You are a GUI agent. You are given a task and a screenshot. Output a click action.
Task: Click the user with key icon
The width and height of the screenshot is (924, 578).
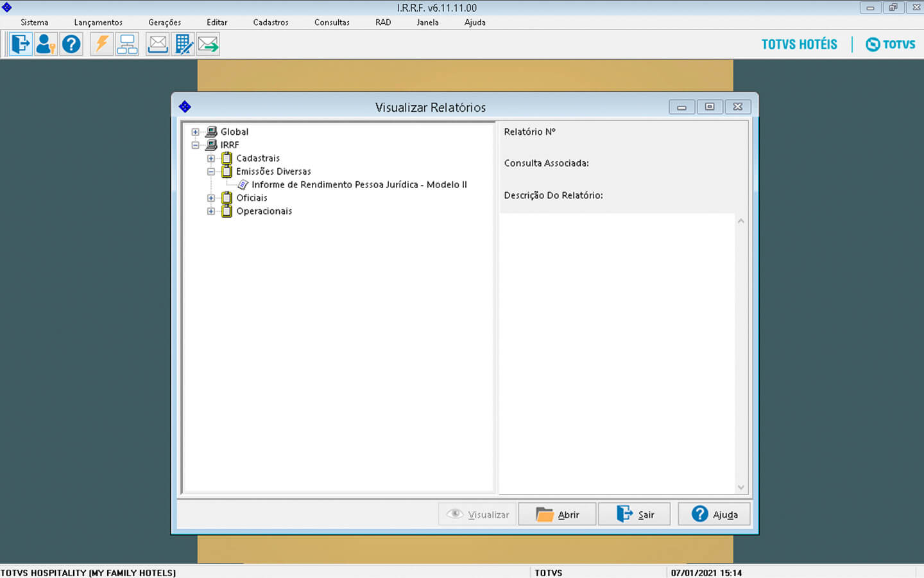46,44
